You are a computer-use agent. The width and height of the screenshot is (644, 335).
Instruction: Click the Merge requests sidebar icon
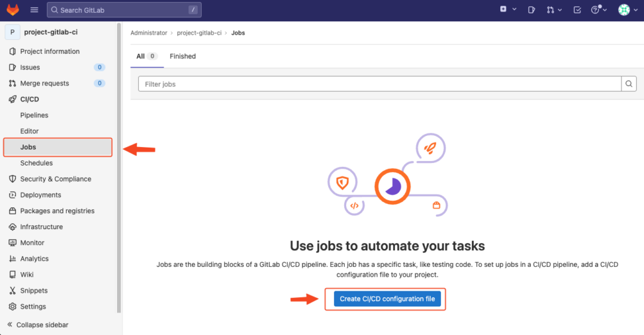[x=12, y=83]
